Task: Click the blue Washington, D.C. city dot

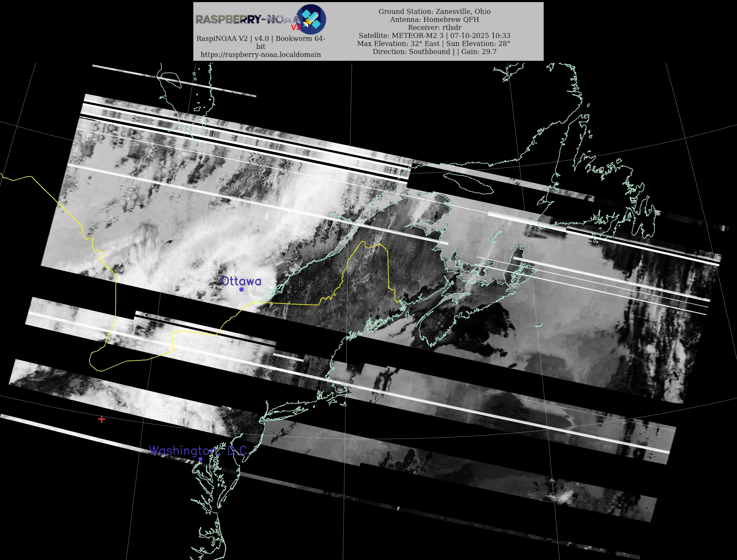Action: 200,459
